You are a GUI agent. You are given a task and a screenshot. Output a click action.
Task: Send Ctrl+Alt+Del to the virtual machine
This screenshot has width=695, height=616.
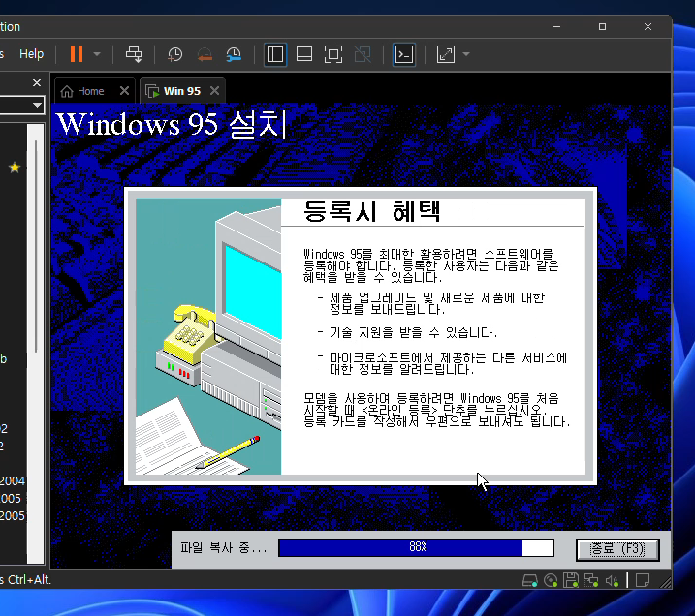click(x=134, y=54)
